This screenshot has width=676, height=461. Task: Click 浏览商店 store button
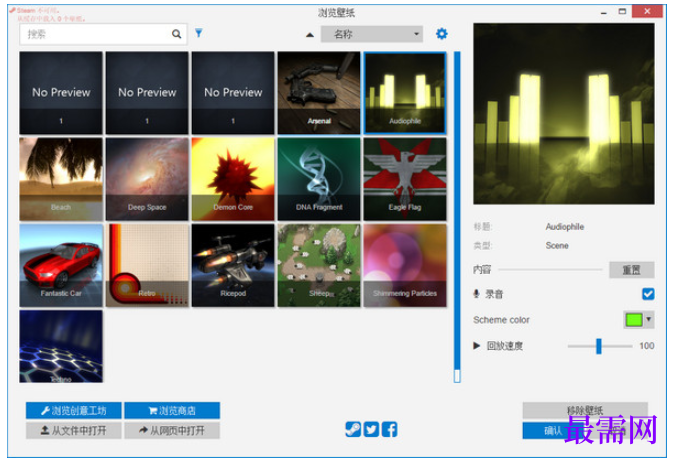172,411
